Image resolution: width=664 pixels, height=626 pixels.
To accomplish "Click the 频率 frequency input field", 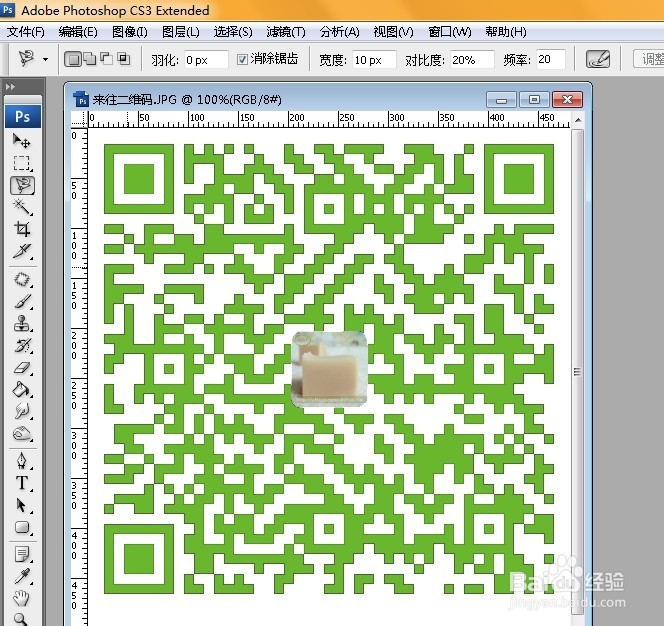I will click(x=550, y=59).
